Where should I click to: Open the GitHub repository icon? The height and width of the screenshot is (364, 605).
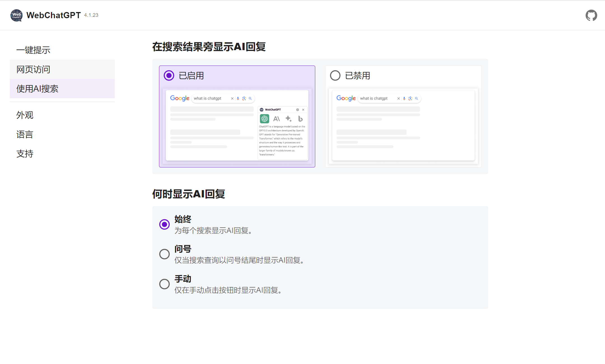591,15
